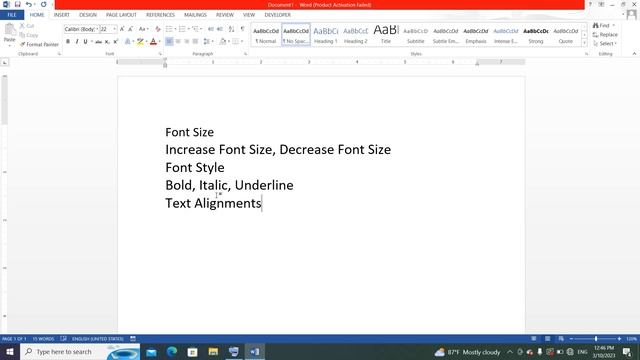Screen dimensions: 640x360
Task: Click Replace in Editing group
Action: pyautogui.click(x=605, y=35)
